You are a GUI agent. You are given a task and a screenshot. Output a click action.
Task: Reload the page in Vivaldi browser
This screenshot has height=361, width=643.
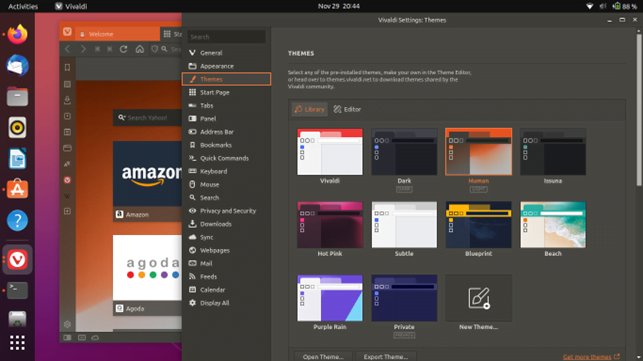click(123, 49)
